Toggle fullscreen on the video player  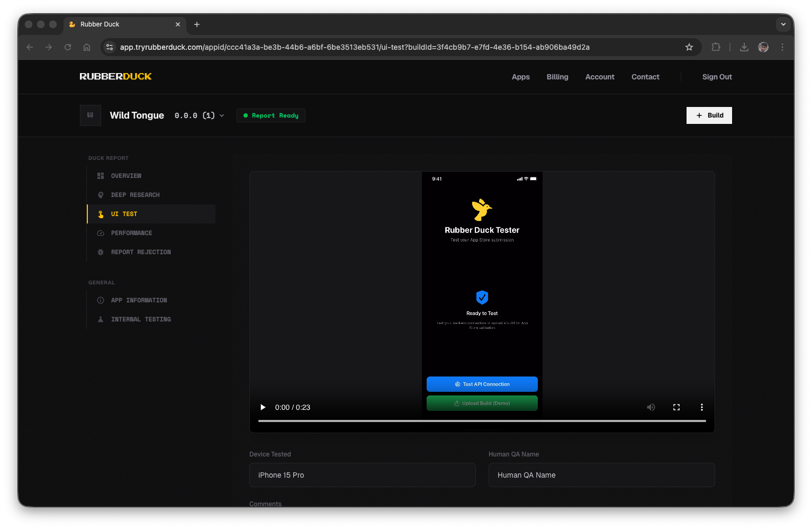click(x=676, y=407)
